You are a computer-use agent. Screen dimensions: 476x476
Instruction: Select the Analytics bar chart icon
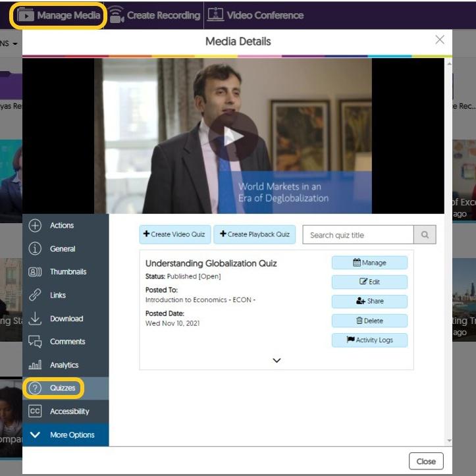36,365
